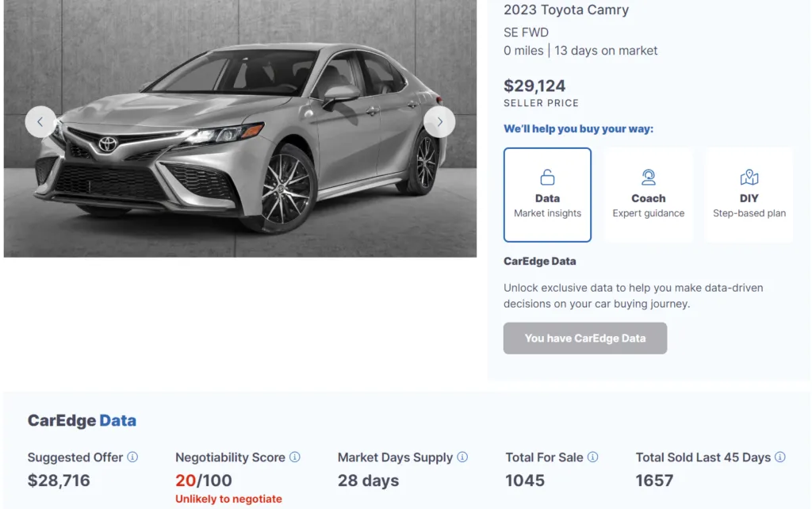View the Total For Sale info icon

[593, 457]
